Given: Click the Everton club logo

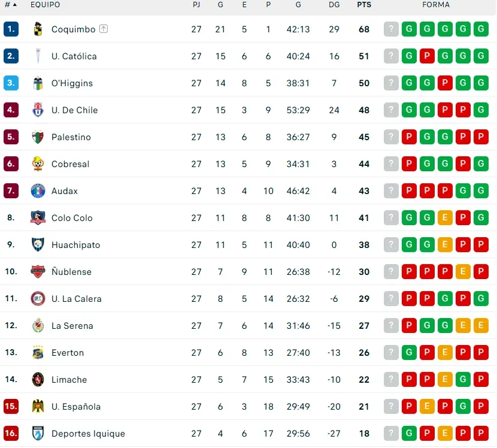Looking at the screenshot, I should tap(38, 353).
